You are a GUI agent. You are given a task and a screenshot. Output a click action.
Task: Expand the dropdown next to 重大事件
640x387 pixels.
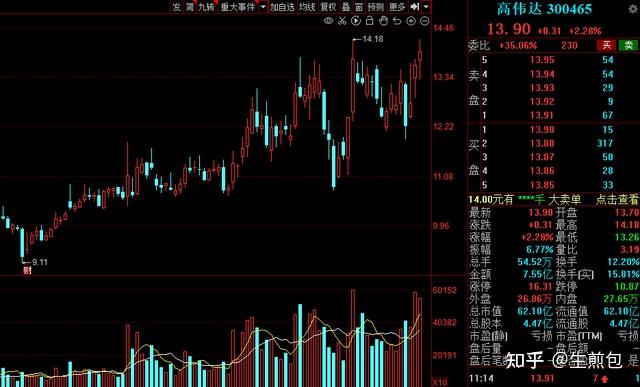(263, 7)
